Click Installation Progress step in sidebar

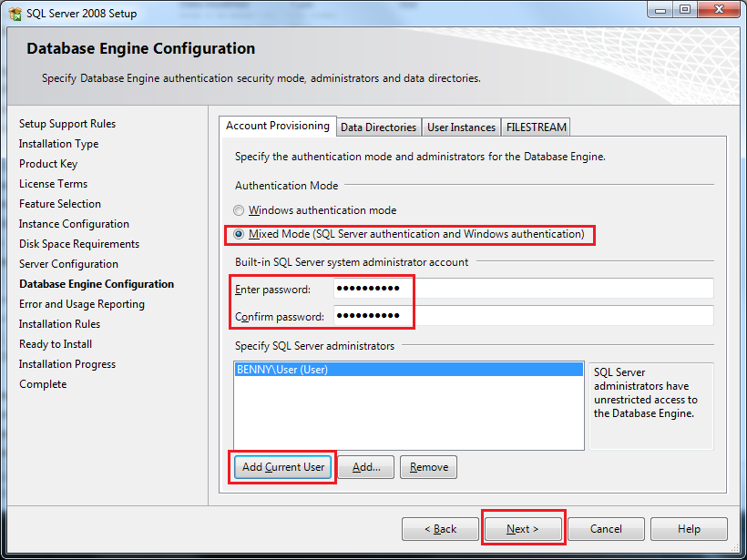pyautogui.click(x=67, y=364)
